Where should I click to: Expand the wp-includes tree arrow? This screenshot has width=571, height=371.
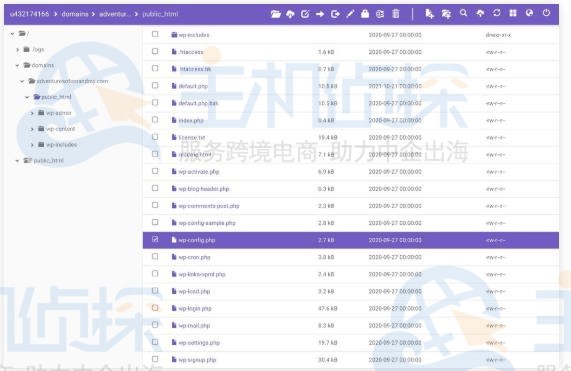pos(32,145)
